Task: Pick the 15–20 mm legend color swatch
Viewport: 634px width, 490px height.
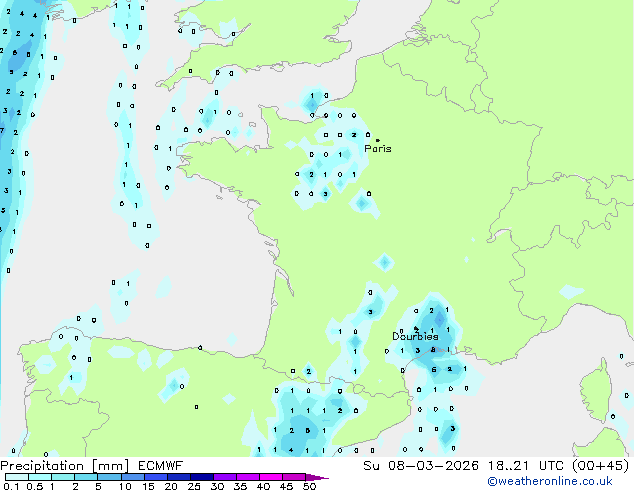Action: pos(156,477)
